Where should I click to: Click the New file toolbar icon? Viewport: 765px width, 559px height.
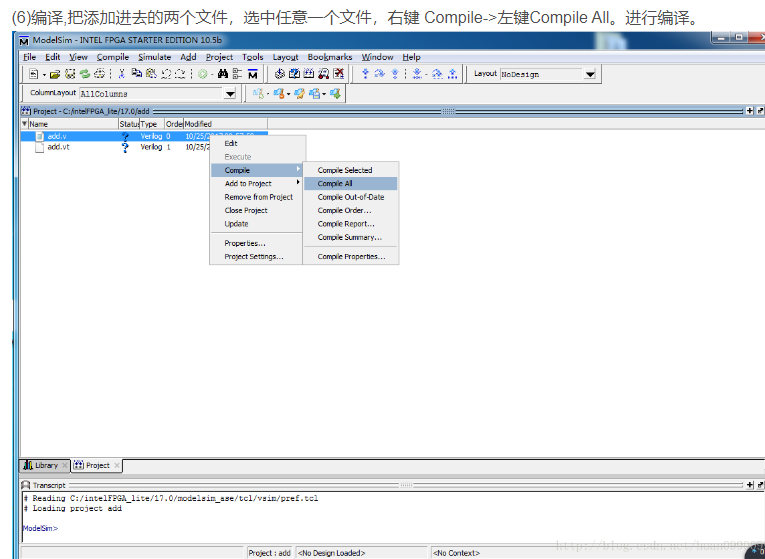coord(33,74)
